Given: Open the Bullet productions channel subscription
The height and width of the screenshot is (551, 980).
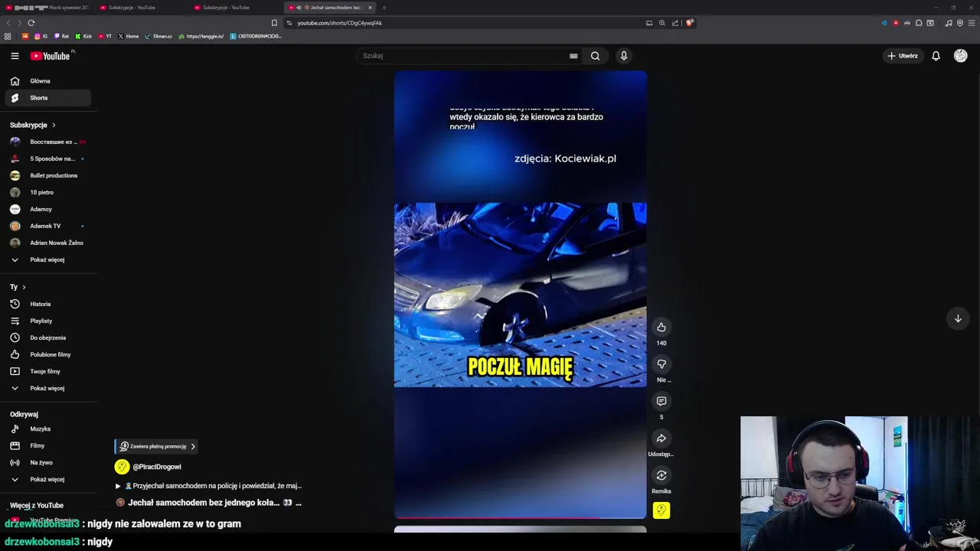Looking at the screenshot, I should click(x=48, y=175).
